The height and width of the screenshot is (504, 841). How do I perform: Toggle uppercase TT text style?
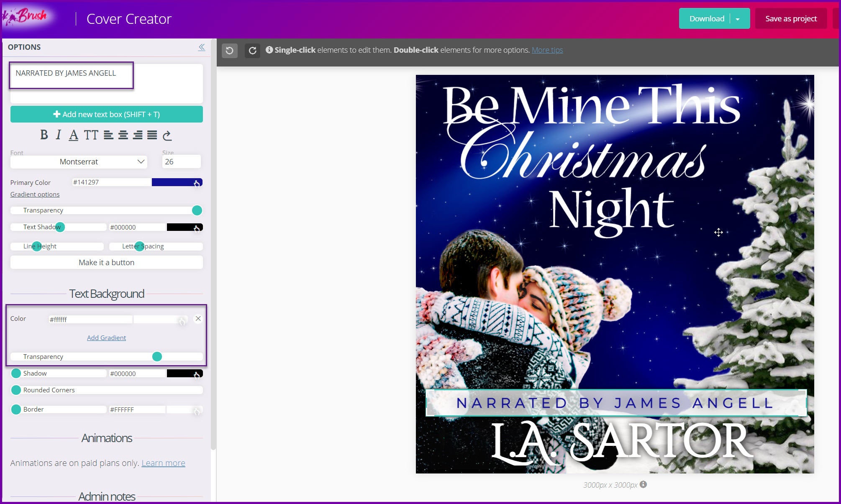(x=91, y=135)
